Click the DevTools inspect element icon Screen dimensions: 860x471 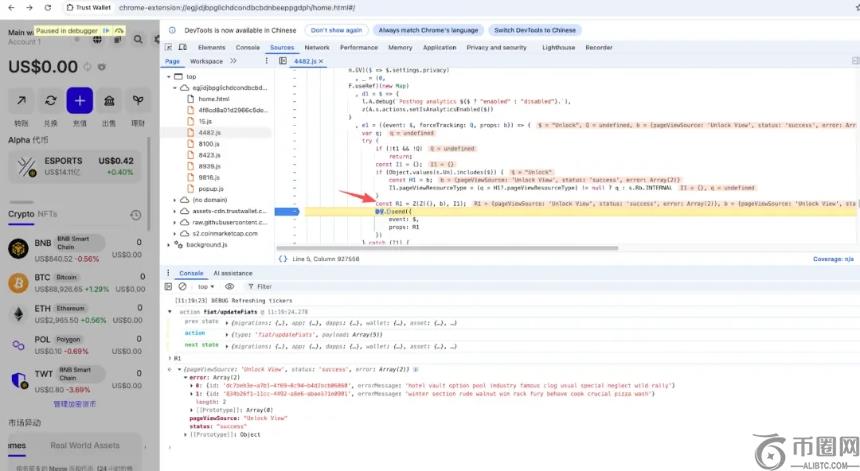point(170,47)
